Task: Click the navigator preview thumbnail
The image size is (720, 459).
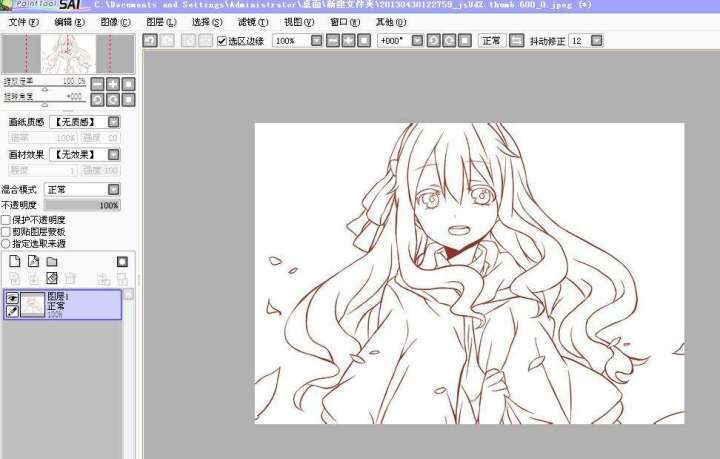Action: coord(68,54)
